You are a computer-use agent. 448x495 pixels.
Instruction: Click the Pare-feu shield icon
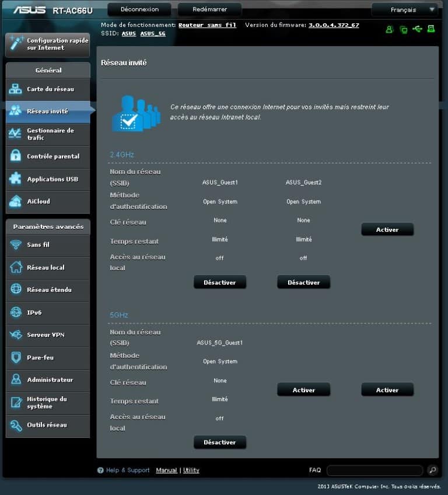tap(16, 357)
